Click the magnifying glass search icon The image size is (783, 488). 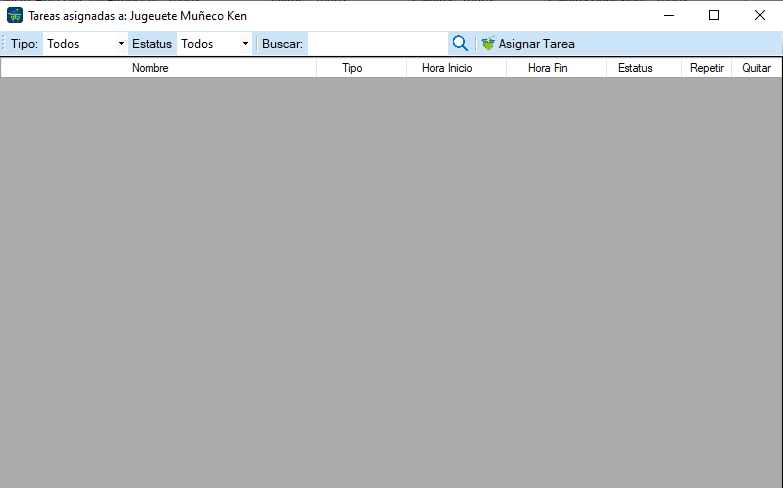(460, 43)
